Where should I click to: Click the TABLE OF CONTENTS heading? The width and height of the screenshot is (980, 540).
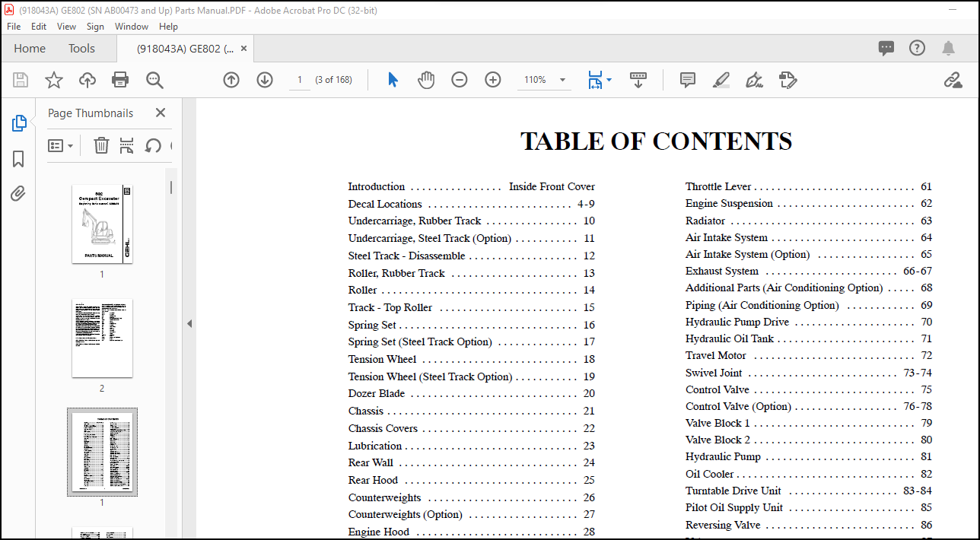point(656,141)
